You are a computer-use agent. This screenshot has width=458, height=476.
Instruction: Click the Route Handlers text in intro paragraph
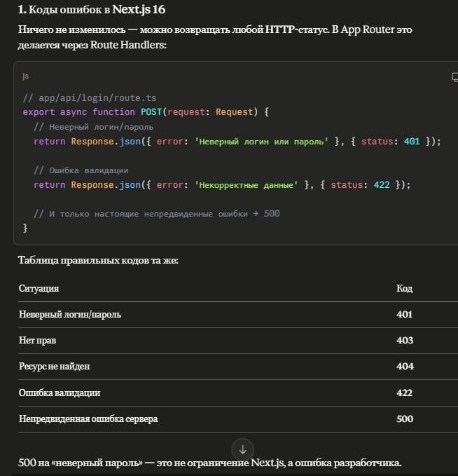coord(128,45)
